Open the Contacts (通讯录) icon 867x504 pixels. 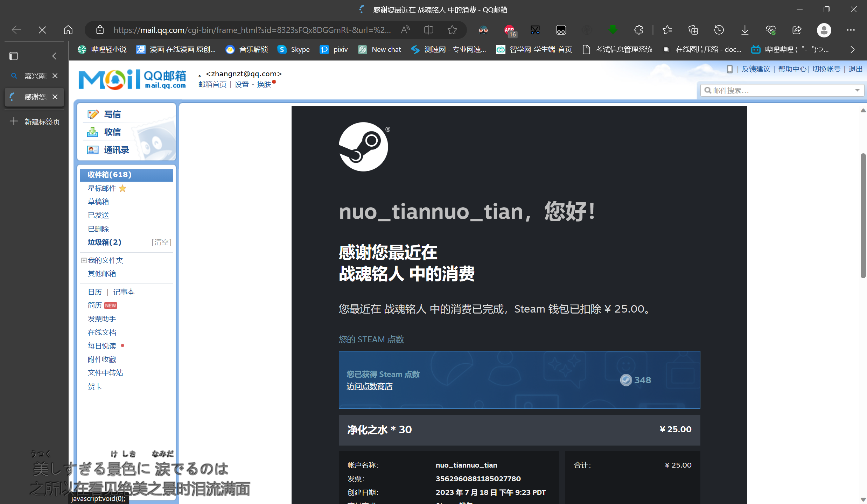92,150
